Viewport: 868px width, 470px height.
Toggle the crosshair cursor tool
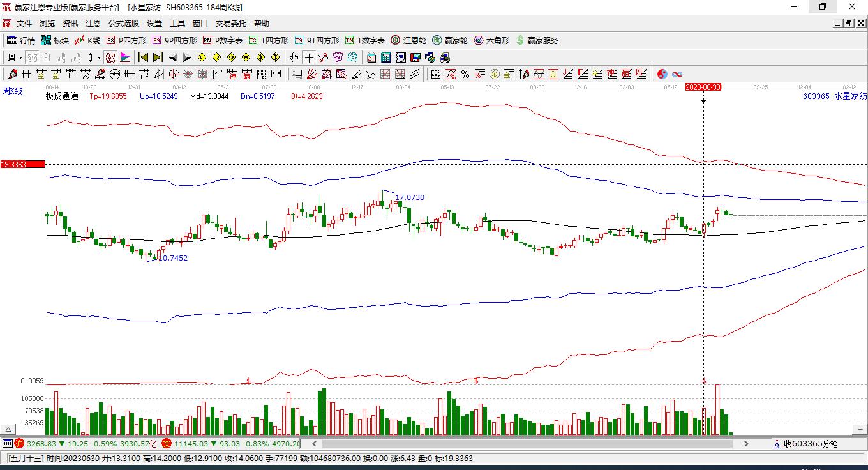click(309, 57)
